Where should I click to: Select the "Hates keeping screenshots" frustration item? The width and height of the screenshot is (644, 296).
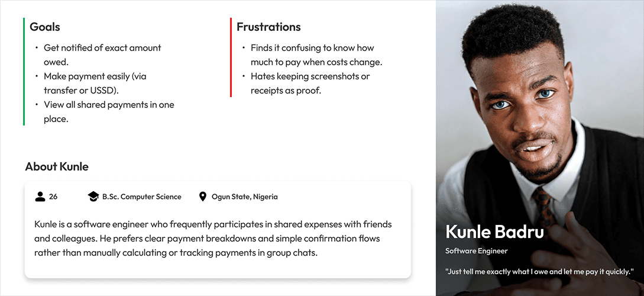pos(310,83)
